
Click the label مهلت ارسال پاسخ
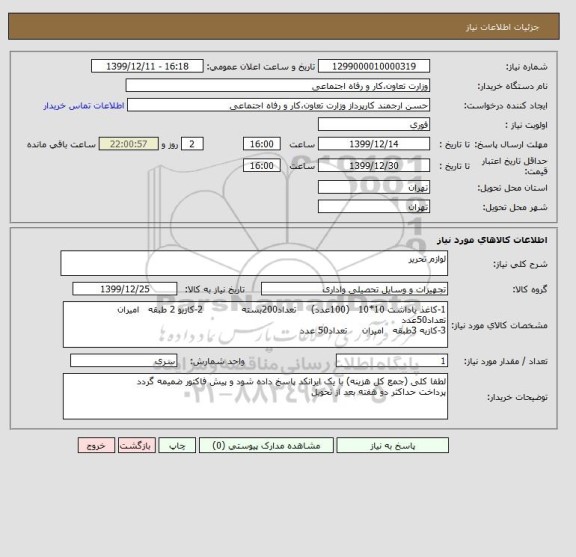[511, 145]
